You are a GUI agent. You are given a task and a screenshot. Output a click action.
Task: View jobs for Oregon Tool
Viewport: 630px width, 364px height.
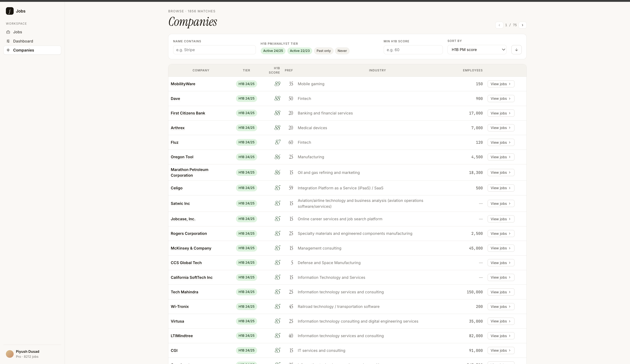pyautogui.click(x=501, y=157)
